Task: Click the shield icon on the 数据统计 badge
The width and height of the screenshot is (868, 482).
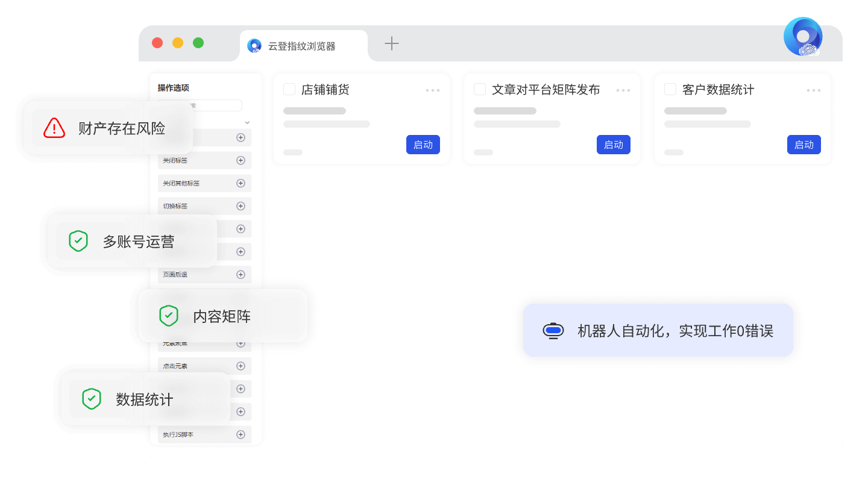Action: tap(92, 398)
